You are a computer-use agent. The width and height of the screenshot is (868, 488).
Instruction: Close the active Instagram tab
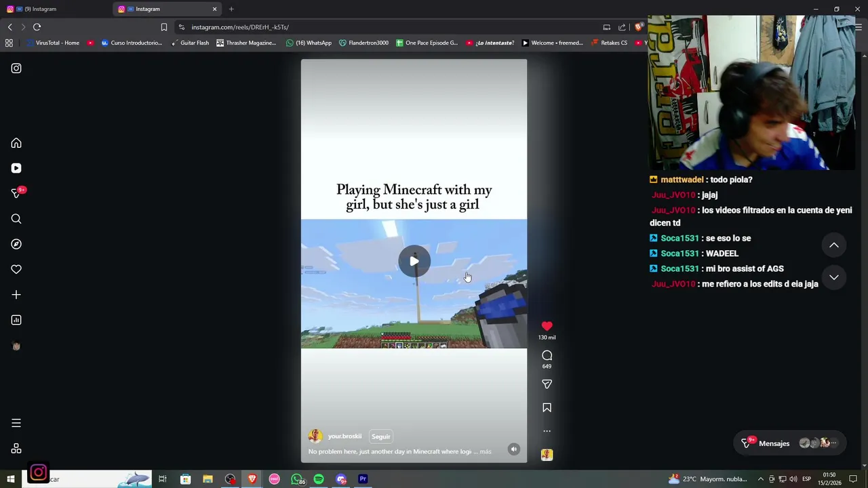215,9
